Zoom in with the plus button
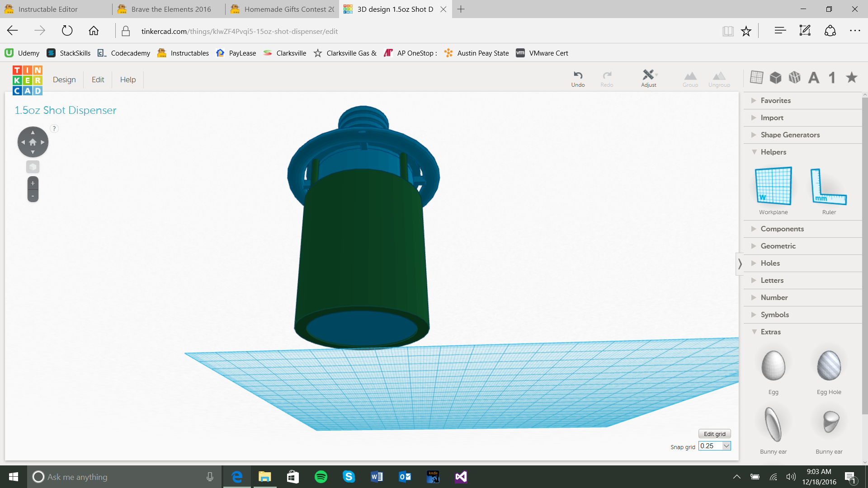This screenshot has width=868, height=488. 33,183
